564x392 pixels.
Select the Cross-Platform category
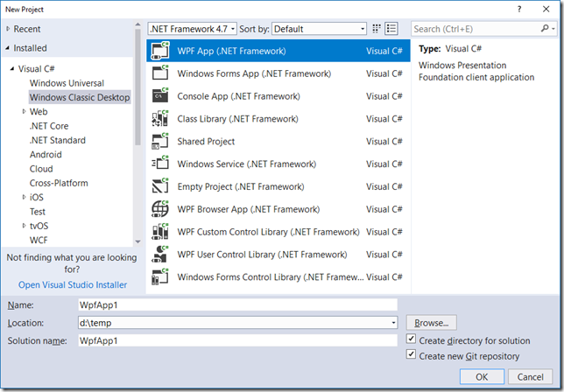click(59, 183)
